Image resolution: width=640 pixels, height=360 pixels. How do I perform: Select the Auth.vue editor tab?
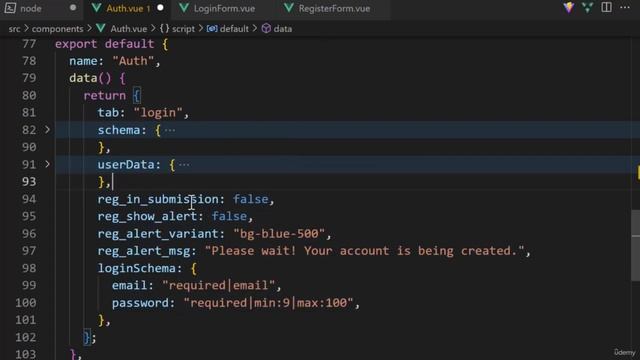point(127,8)
